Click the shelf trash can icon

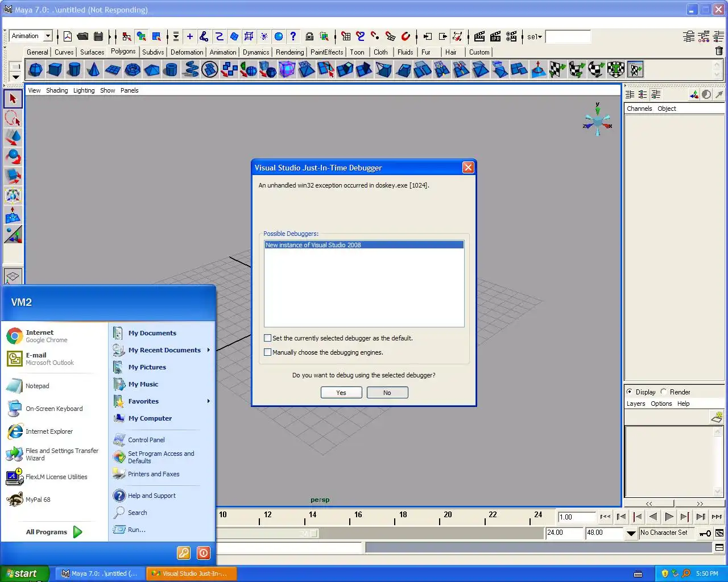(719, 51)
